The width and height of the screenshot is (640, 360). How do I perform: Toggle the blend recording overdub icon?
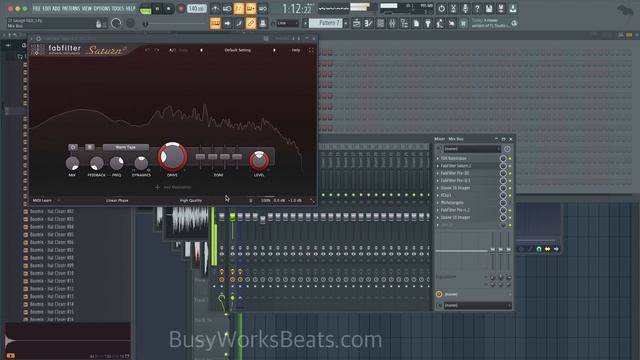[251, 8]
